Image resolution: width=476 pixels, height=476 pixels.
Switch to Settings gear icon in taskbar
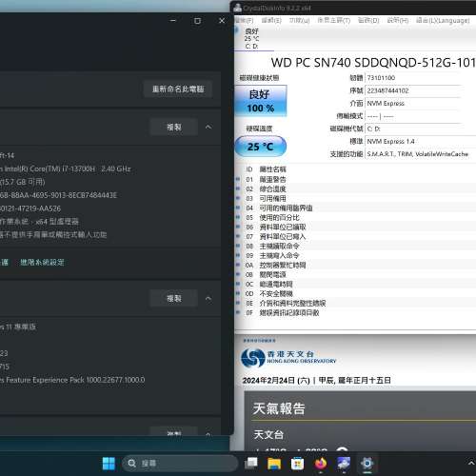click(x=367, y=464)
